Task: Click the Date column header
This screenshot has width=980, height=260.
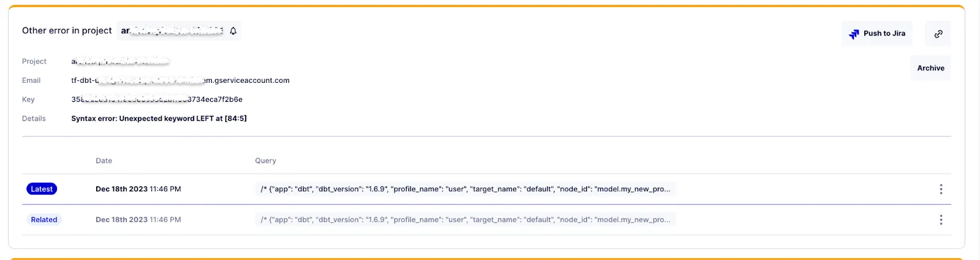Action: point(104,161)
